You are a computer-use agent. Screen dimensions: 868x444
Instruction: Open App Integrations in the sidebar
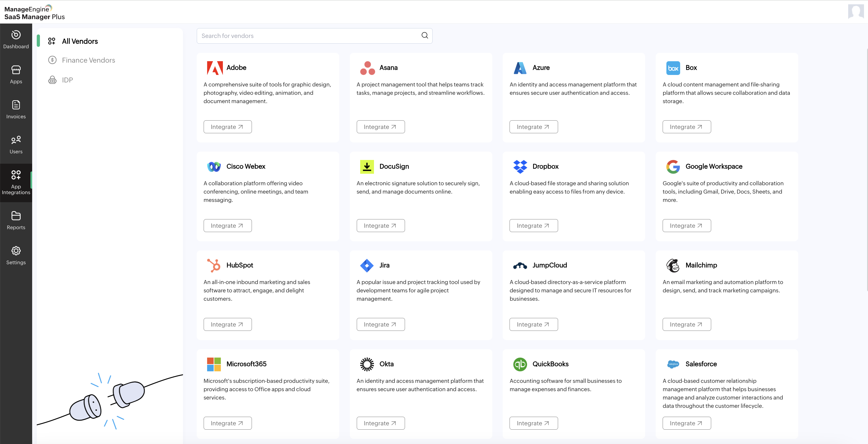16,182
